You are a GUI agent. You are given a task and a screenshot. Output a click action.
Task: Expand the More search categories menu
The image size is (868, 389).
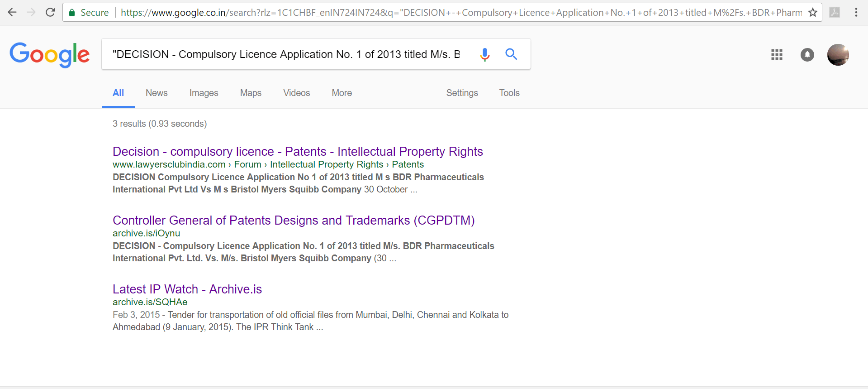342,93
